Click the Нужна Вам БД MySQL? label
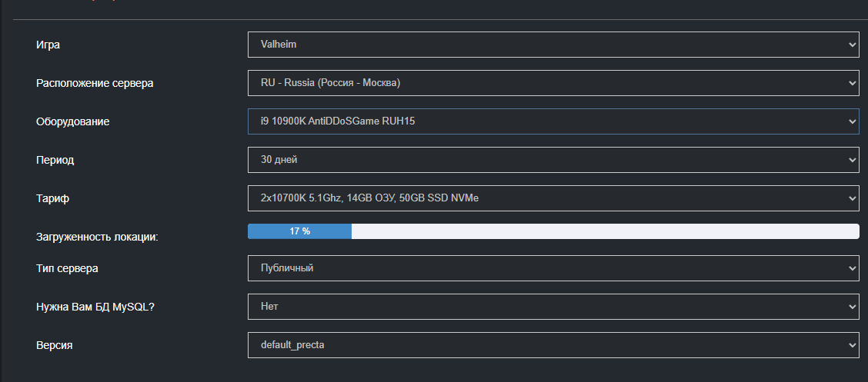Screen dimensions: 868x382 (94, 307)
